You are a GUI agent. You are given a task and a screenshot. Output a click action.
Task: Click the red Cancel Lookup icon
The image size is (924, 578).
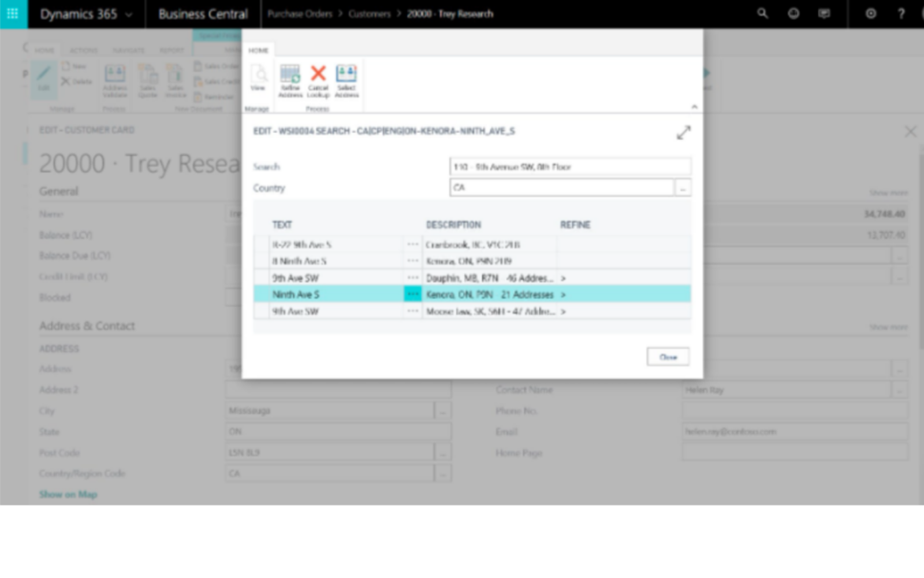point(318,81)
